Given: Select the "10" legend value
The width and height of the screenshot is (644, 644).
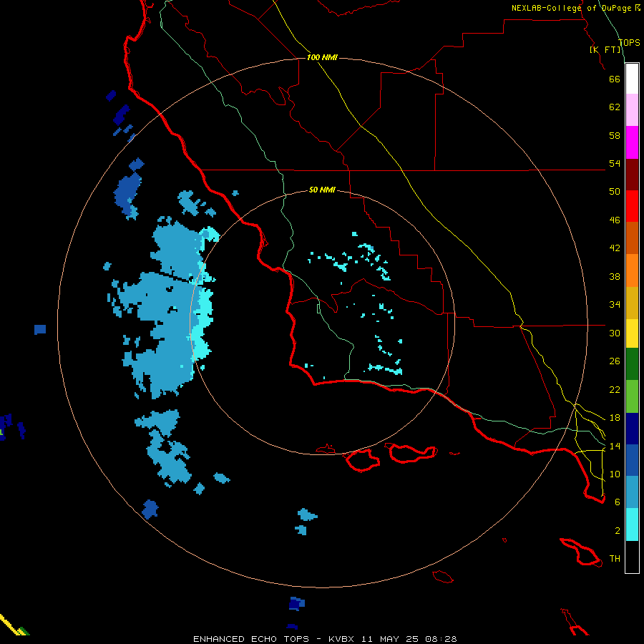Looking at the screenshot, I should [x=615, y=474].
